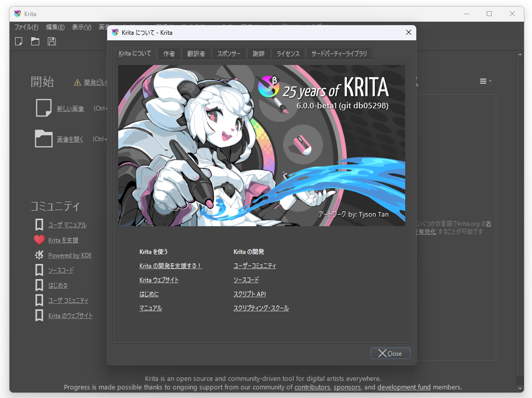The width and height of the screenshot is (532, 398).
Task: Click the bookmark icon beside ソースコード
Action: tap(39, 270)
